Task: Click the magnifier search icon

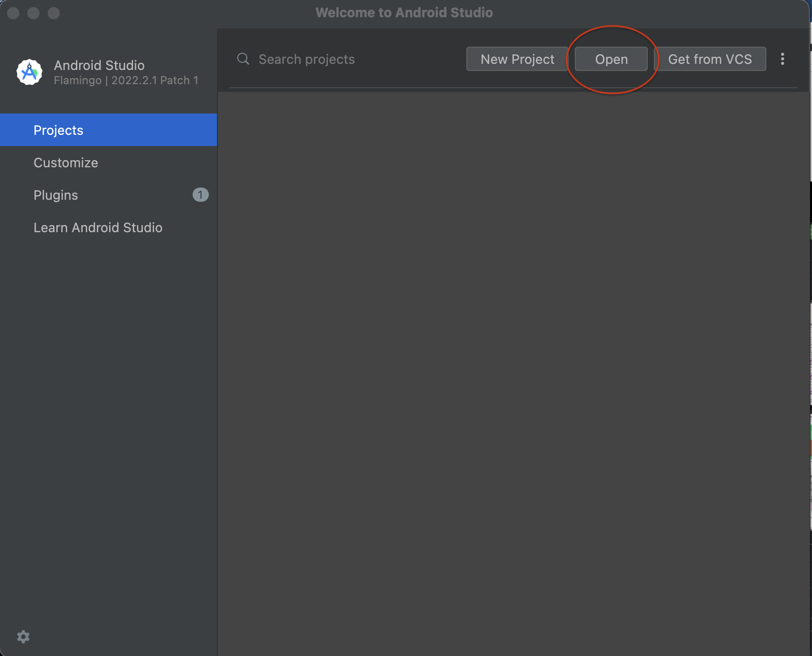Action: 243,59
